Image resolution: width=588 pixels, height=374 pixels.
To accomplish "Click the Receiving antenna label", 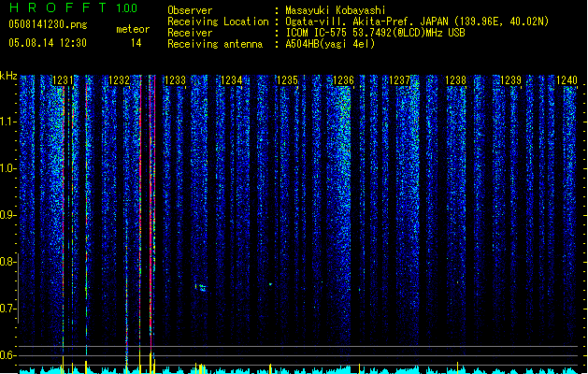I will click(x=215, y=44).
